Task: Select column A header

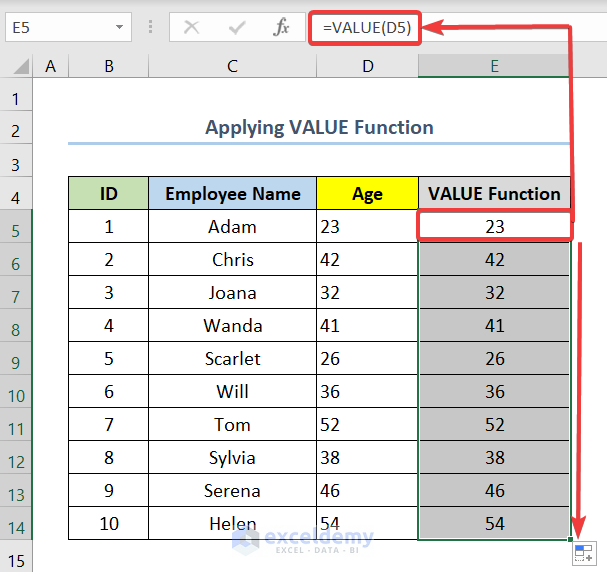Action: point(51,66)
